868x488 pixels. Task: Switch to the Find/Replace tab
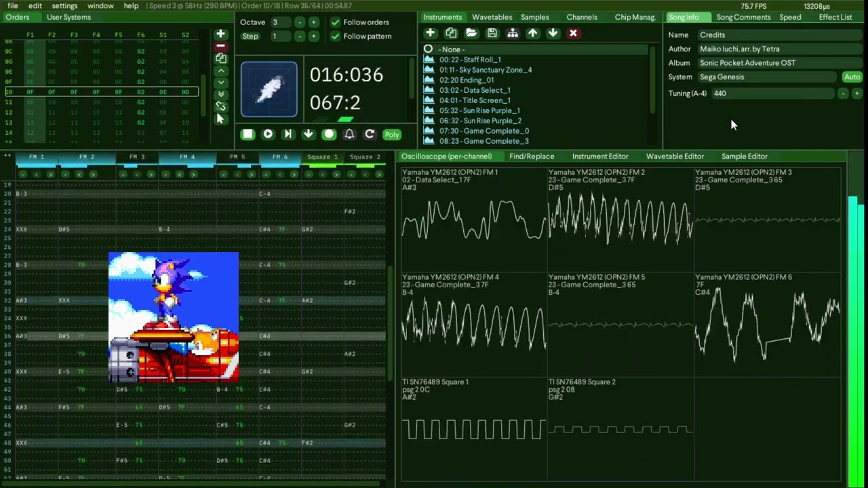[532, 157]
